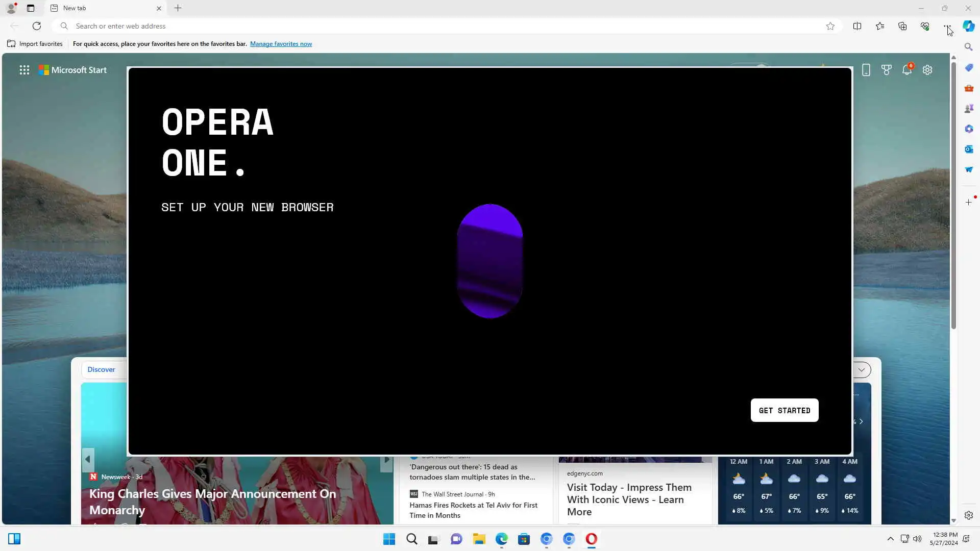Open the Copilot sidebar icon

[968, 26]
